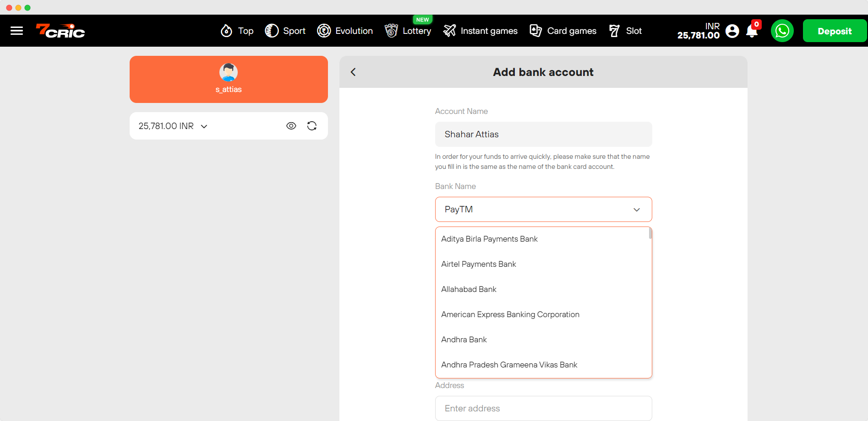Click the flame icon beside Top
This screenshot has width=868, height=421.
tap(226, 31)
